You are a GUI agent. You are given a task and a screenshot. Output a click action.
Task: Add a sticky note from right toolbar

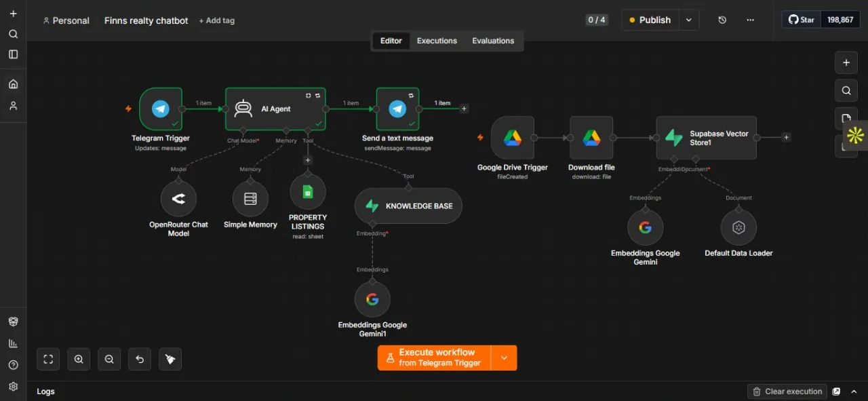845,118
